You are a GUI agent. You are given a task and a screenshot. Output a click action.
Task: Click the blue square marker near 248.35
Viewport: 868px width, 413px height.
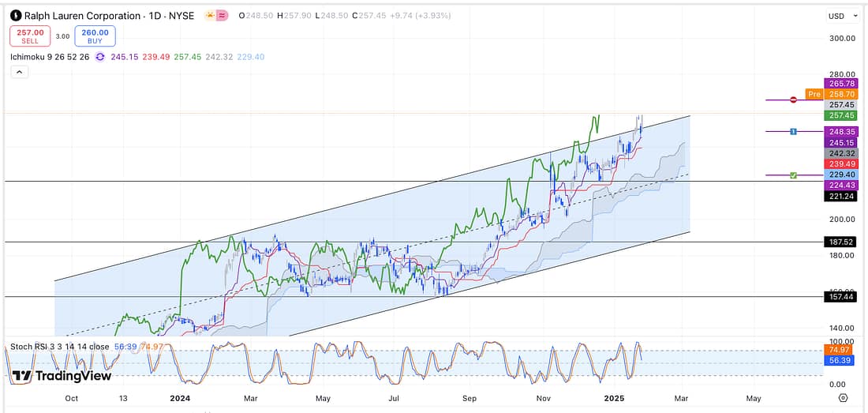point(793,131)
